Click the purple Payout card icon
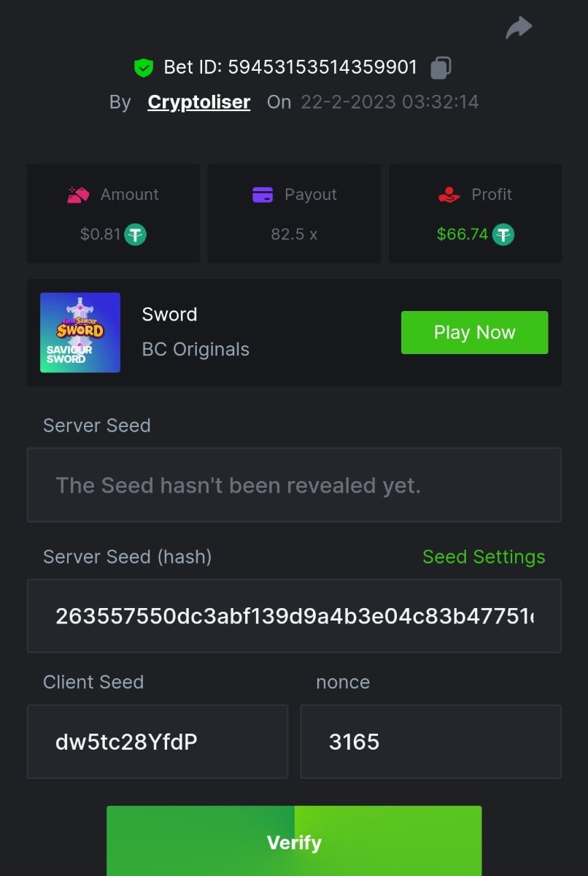Image resolution: width=588 pixels, height=876 pixels. click(x=263, y=195)
